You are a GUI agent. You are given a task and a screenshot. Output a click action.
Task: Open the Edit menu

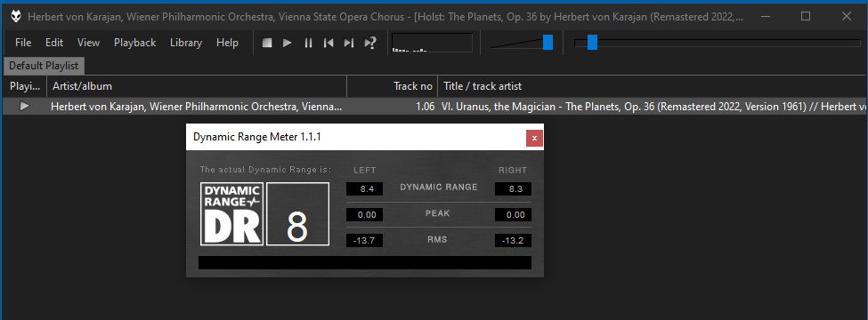(54, 43)
